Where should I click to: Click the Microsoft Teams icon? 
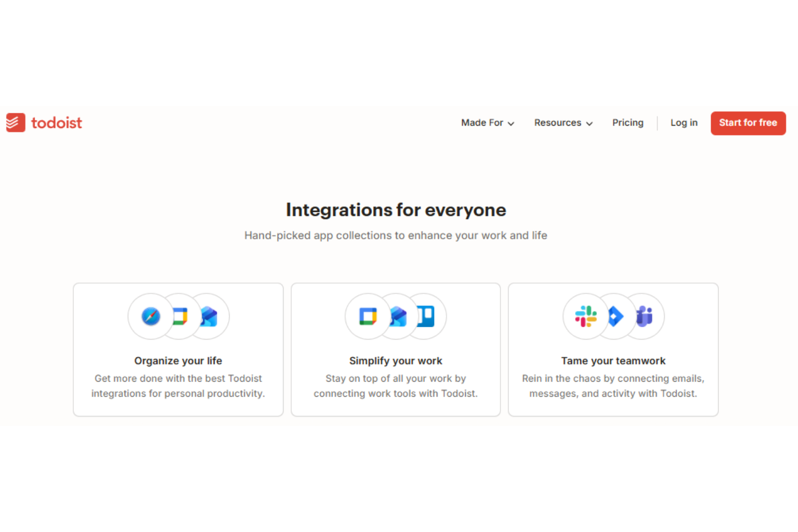coord(644,317)
